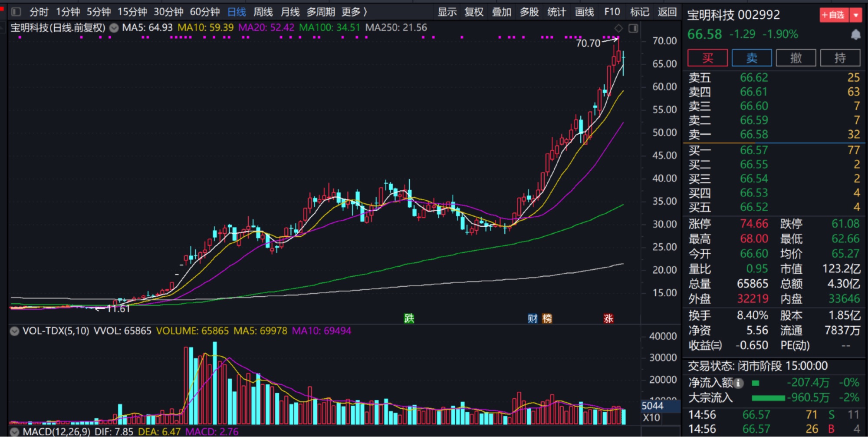868x437 pixels.
Task: Select the 买四 price 66.53
Action: (754, 193)
